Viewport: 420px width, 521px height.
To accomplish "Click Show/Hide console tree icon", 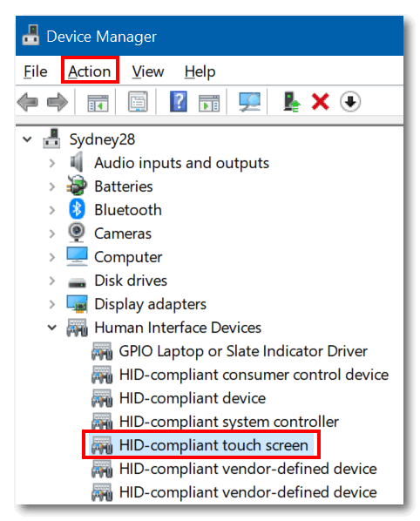I will coord(98,103).
